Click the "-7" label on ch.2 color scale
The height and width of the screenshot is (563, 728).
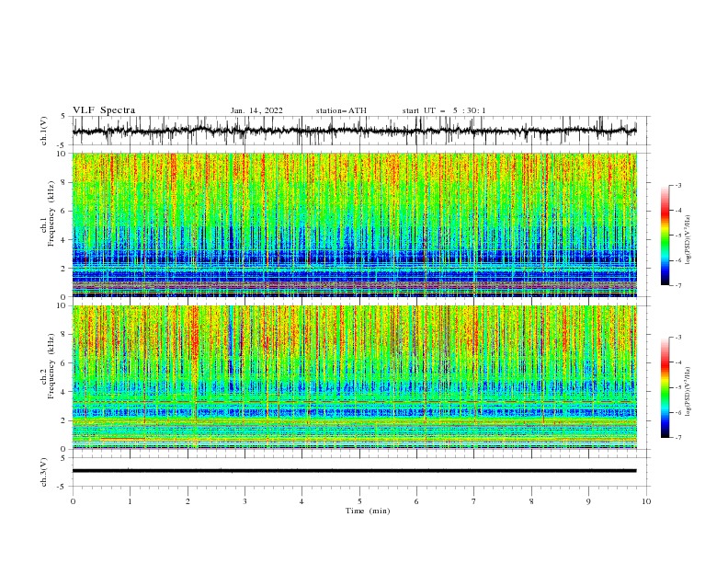click(677, 437)
